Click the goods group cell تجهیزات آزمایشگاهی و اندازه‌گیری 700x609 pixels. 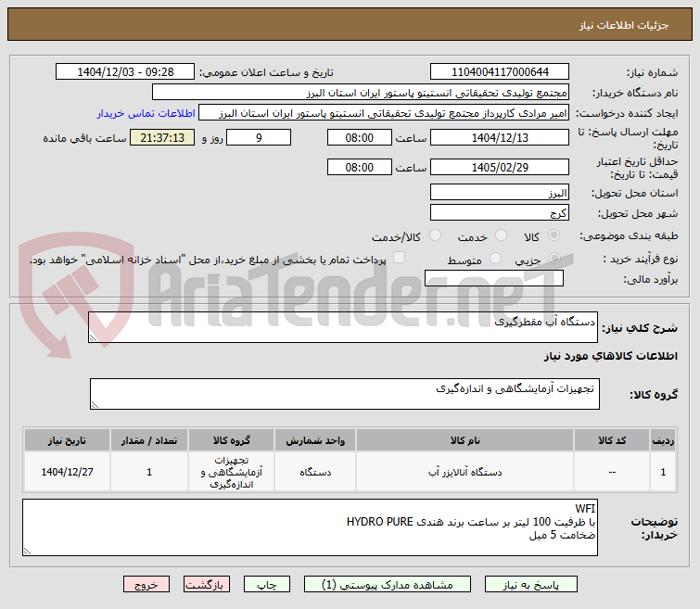[x=231, y=472]
